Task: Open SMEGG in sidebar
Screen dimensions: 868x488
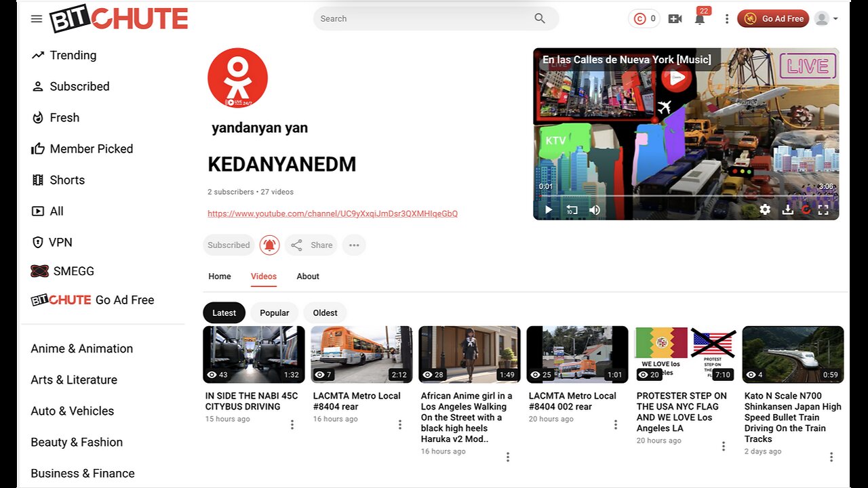Action: coord(62,271)
